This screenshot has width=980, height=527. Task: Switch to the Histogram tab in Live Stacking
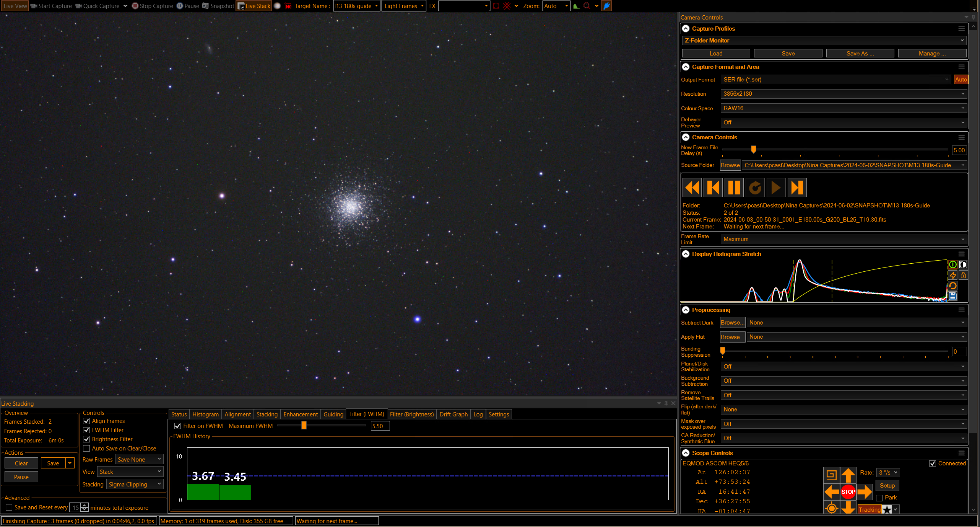click(206, 414)
